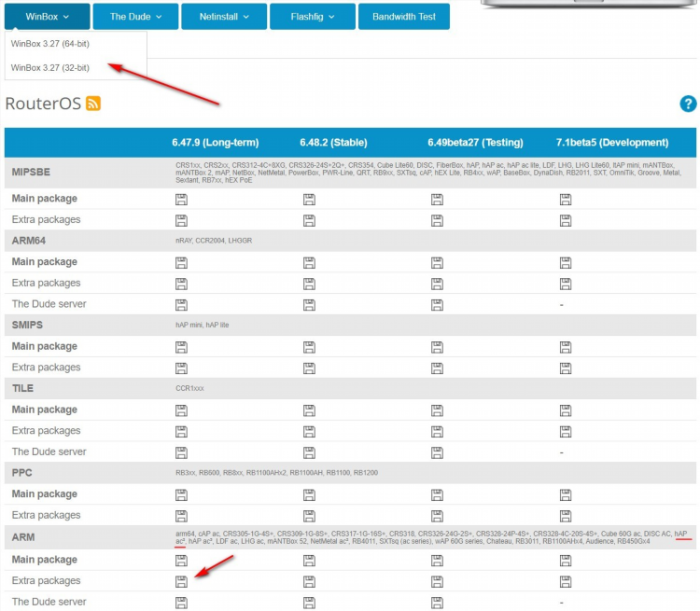Open the RouterOS RSS feed icon
The height and width of the screenshot is (611, 700).
93,104
